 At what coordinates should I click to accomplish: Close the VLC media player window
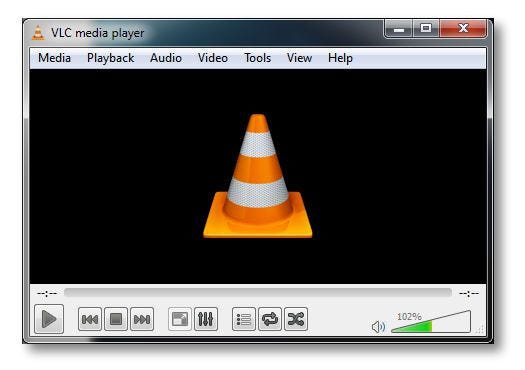click(x=463, y=29)
